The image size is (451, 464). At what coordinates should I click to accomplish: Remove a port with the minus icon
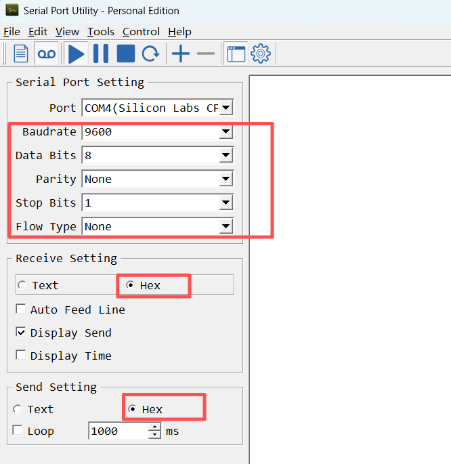(206, 53)
